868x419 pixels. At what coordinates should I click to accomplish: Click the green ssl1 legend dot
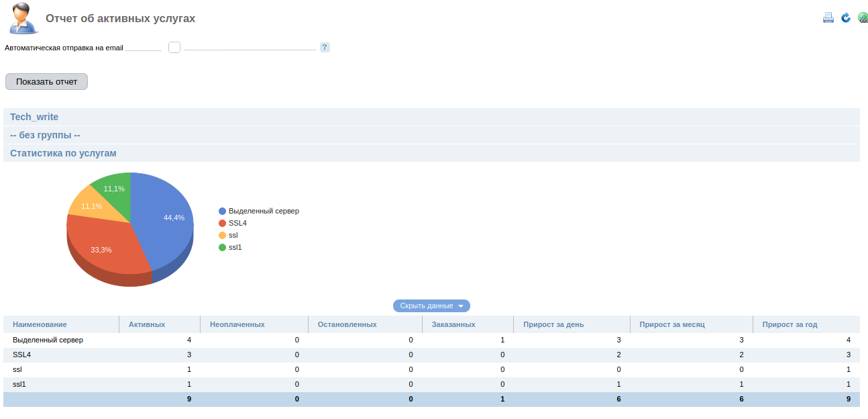pos(223,247)
